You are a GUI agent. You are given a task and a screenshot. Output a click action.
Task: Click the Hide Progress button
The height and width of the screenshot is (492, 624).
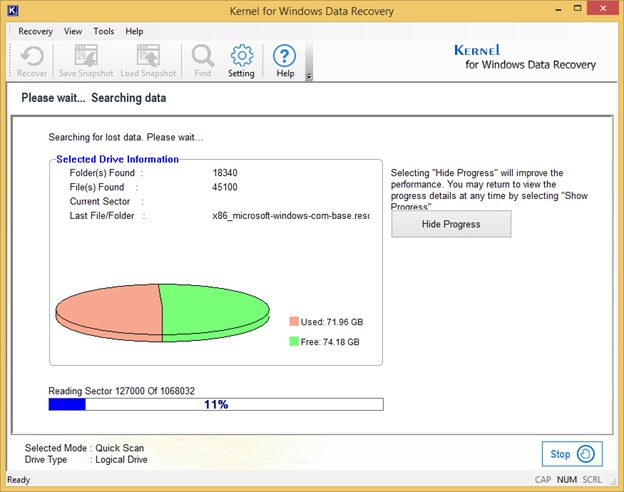pos(451,224)
